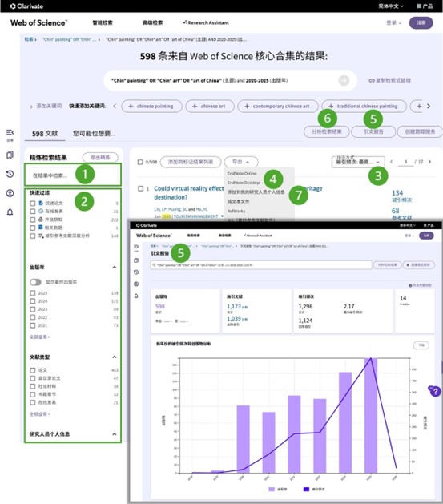Viewport: 443px width, 504px height.
Task: Click the search within results field
Action: [x=73, y=175]
